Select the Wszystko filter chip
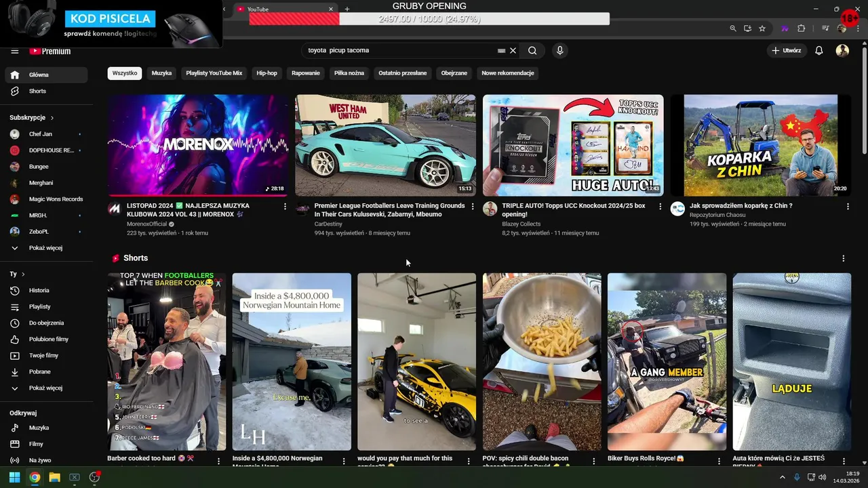Image resolution: width=868 pixels, height=488 pixels. pos(125,73)
